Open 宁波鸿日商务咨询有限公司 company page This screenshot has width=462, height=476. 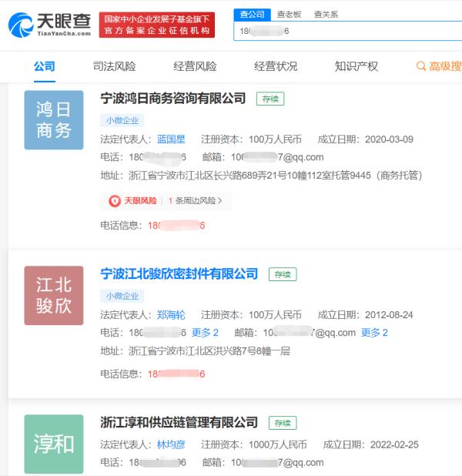(x=173, y=99)
